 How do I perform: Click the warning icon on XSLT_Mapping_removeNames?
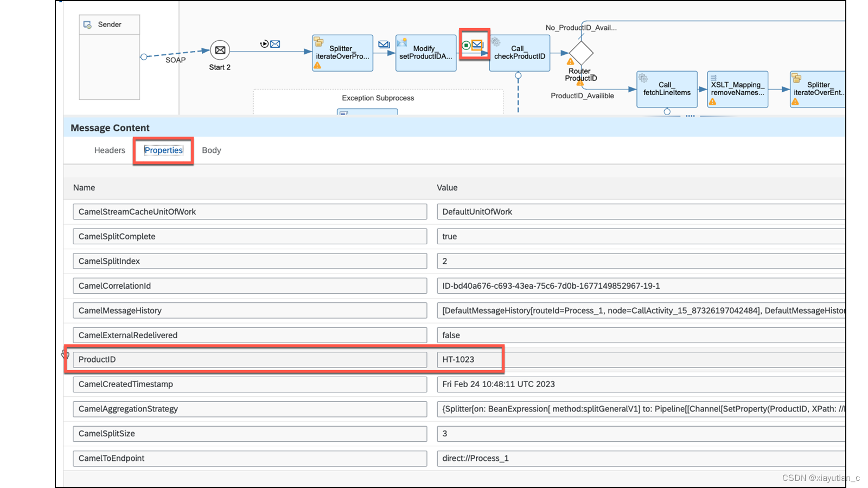712,102
